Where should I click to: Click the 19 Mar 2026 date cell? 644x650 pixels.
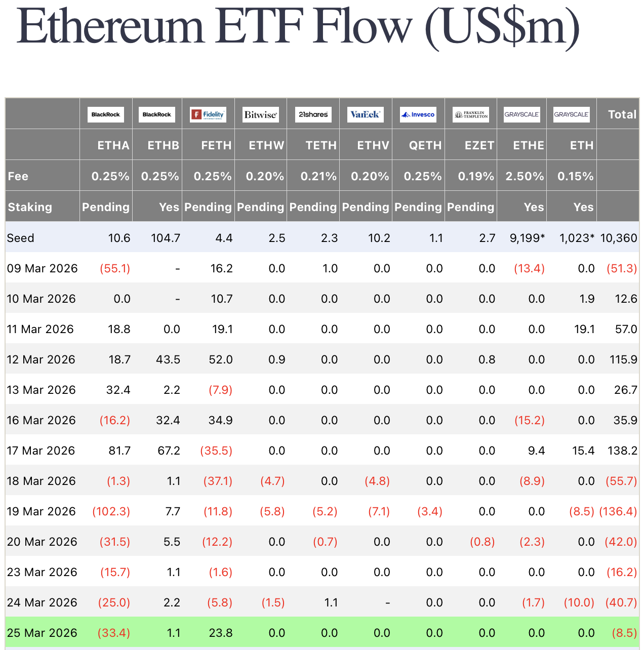[42, 511]
